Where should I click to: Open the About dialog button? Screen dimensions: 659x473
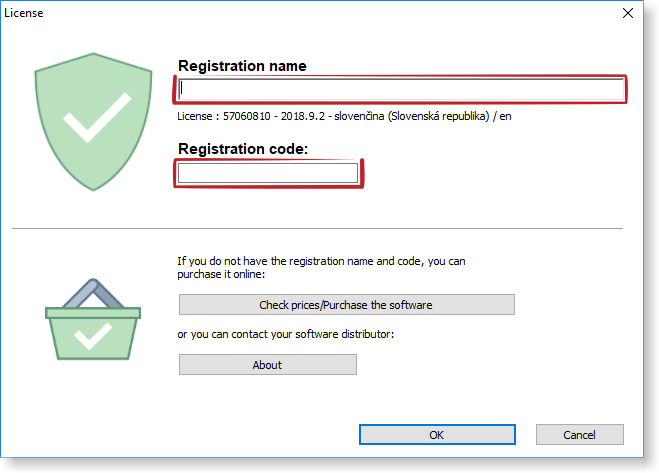pos(267,365)
